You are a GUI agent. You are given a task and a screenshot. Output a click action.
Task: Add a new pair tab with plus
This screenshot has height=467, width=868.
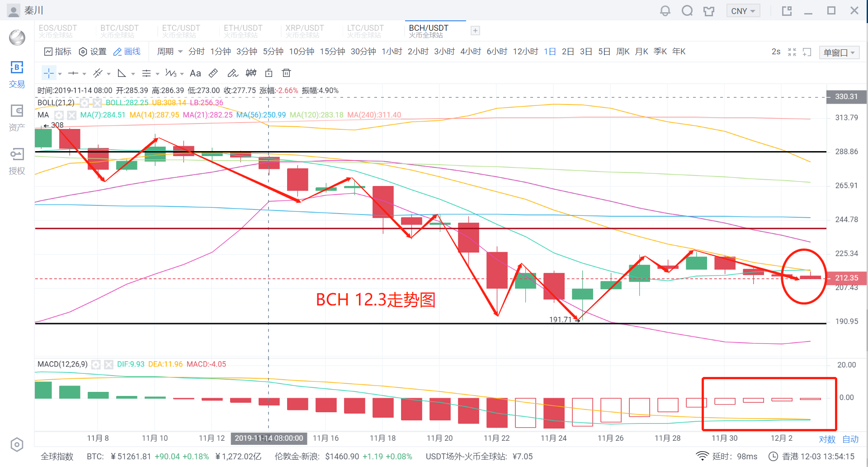coord(475,31)
